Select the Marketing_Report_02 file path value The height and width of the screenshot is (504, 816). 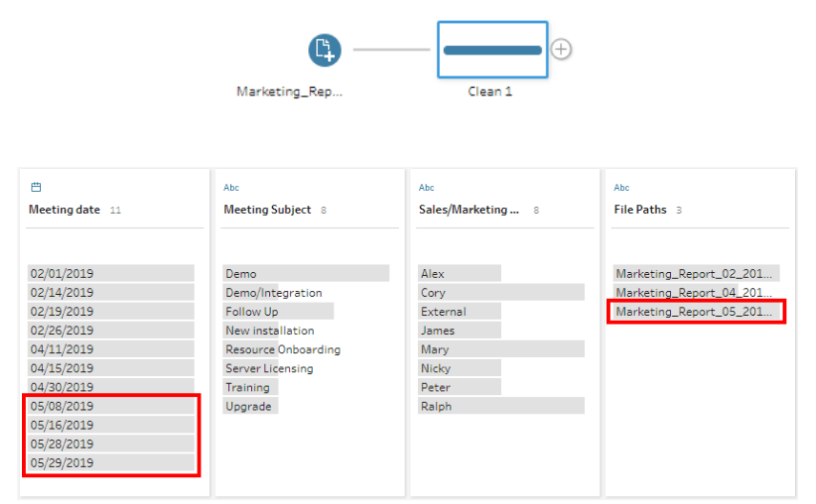[697, 273]
